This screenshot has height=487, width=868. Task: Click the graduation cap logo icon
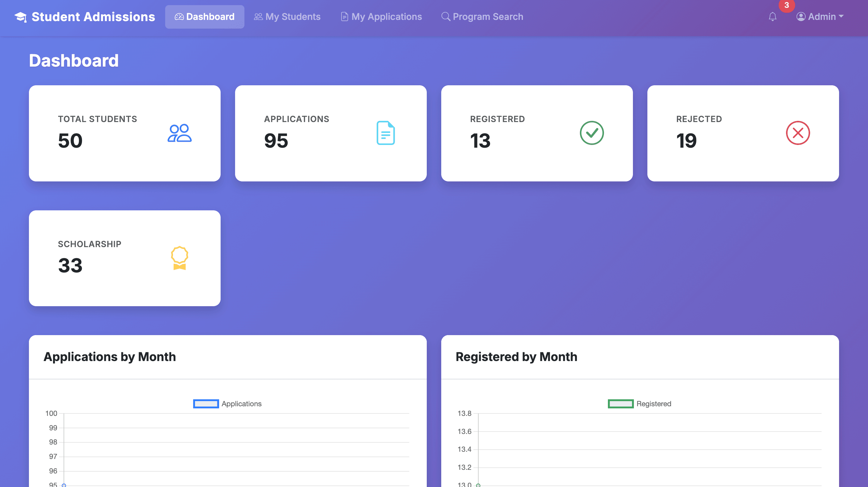tap(21, 17)
